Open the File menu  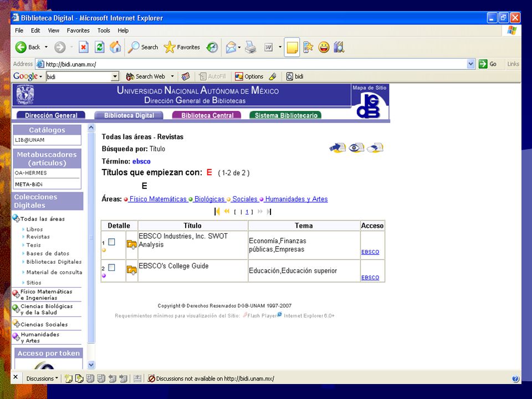19,30
